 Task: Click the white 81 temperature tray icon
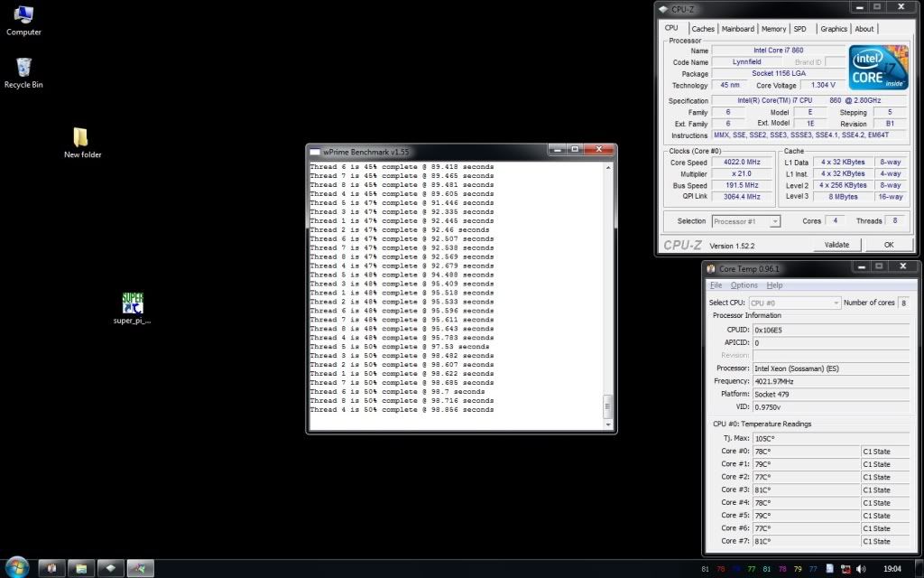(x=706, y=569)
